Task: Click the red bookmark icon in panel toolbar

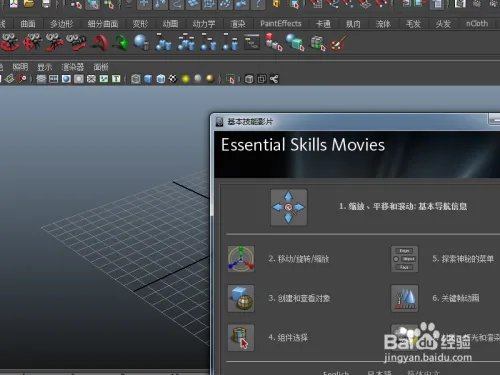Action: [x=22, y=79]
